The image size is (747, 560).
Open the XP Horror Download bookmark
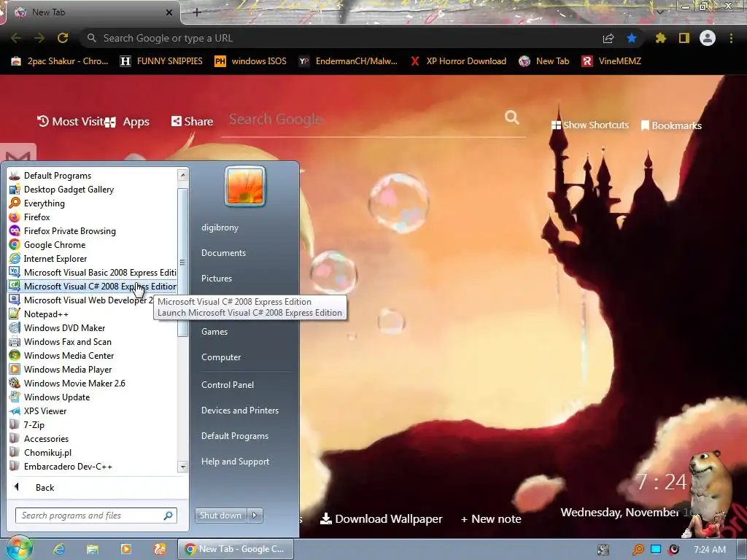tap(458, 61)
